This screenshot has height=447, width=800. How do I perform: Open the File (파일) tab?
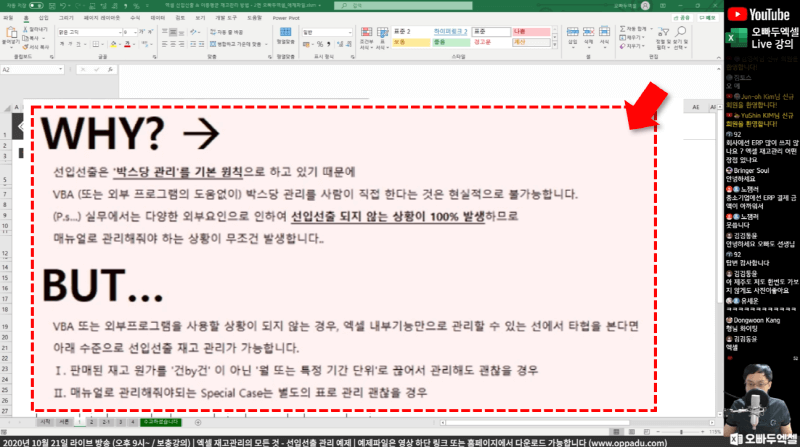point(8,18)
